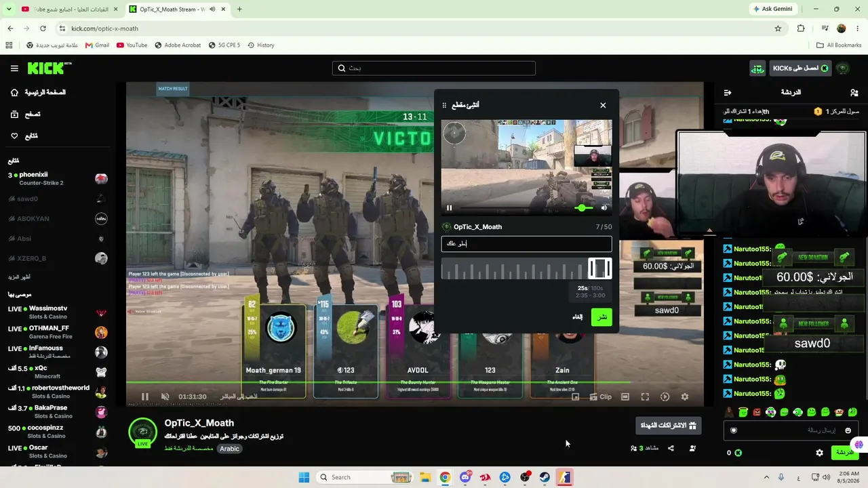The image size is (868, 488).
Task: Expand the tab search dropdown arrow
Action: [8, 9]
